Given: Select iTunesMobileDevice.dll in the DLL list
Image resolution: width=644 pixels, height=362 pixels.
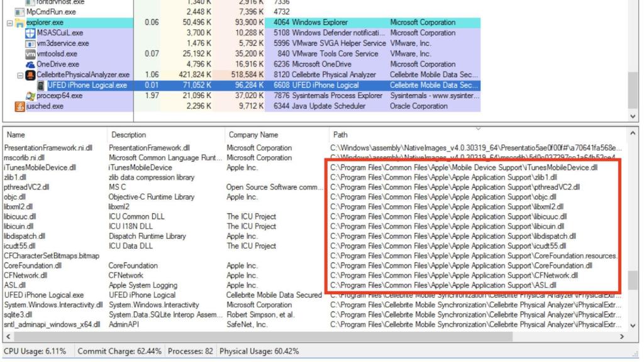Looking at the screenshot, I should (40, 168).
